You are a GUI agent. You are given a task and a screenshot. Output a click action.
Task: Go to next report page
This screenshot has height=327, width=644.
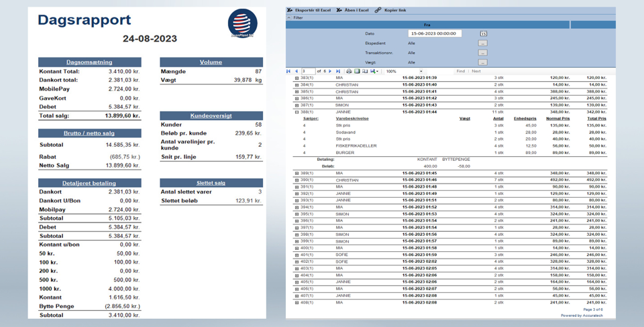point(330,71)
